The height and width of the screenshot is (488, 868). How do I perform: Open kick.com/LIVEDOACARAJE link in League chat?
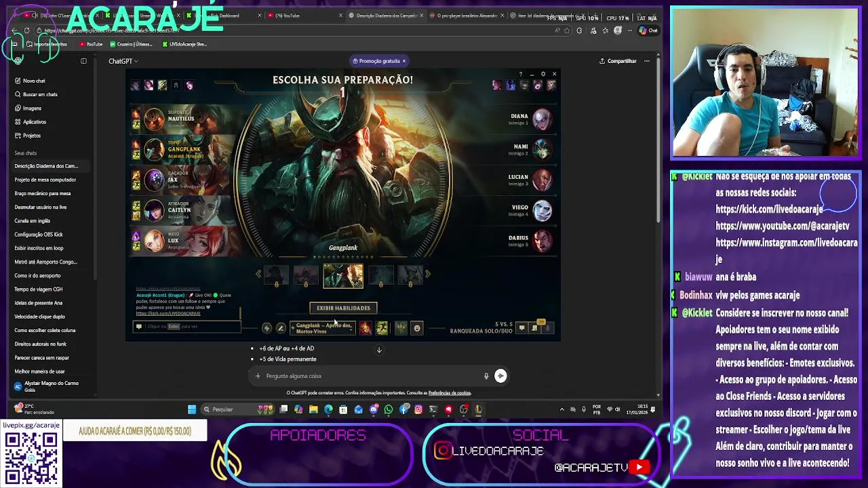coord(168,313)
